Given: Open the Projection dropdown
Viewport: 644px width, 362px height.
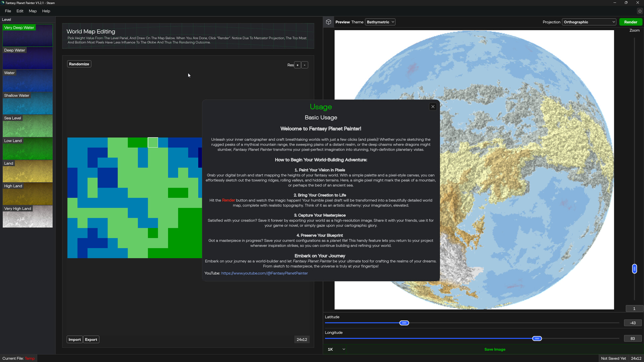Looking at the screenshot, I should point(589,22).
